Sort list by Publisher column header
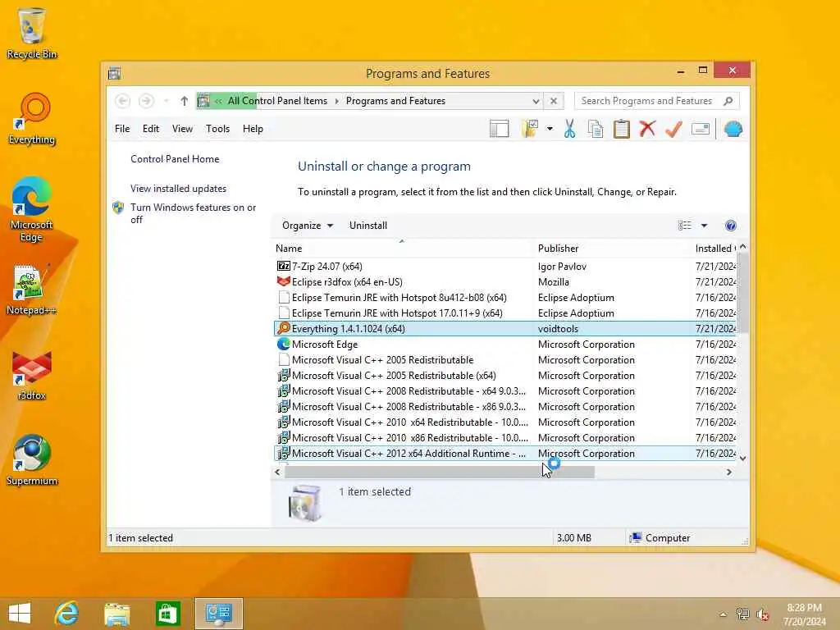 [x=613, y=249]
